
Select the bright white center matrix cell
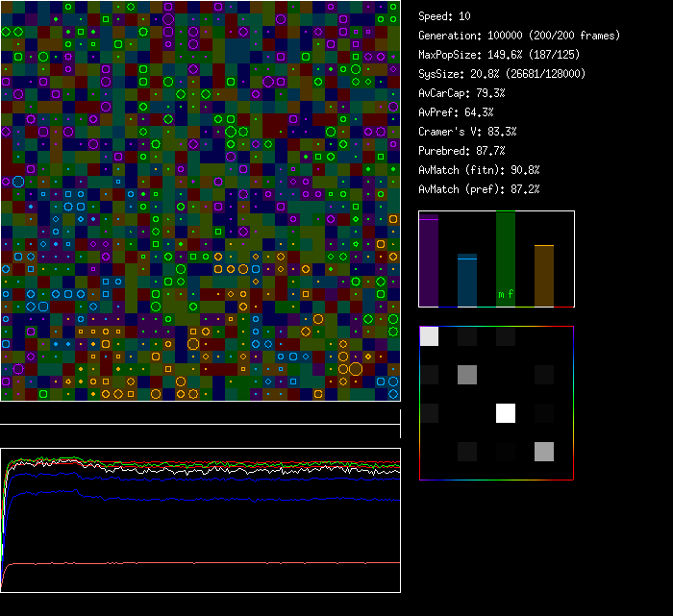coord(506,413)
